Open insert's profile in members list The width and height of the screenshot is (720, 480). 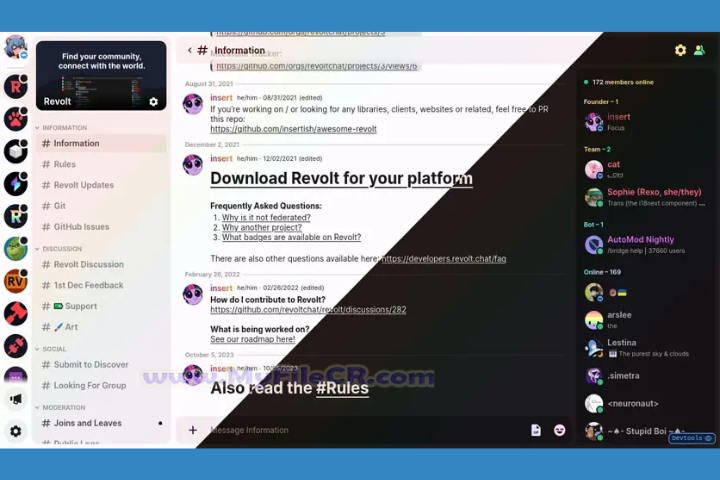click(x=645, y=122)
